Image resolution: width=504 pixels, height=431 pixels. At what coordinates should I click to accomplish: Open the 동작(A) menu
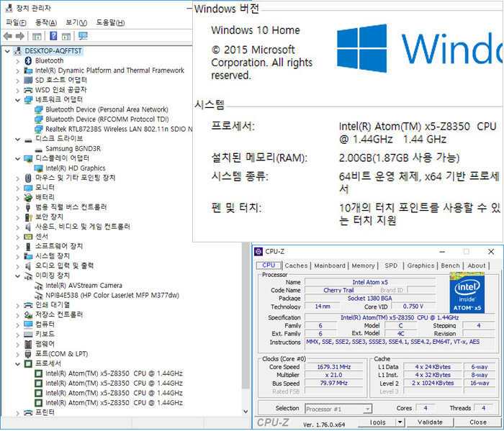[45, 23]
